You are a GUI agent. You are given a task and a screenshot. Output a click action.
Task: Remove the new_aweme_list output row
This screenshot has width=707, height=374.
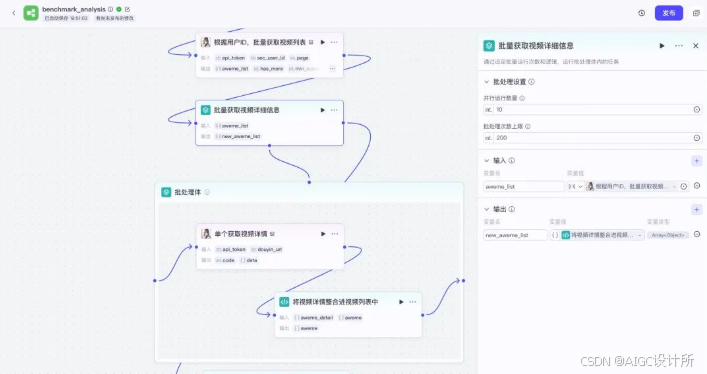point(697,235)
